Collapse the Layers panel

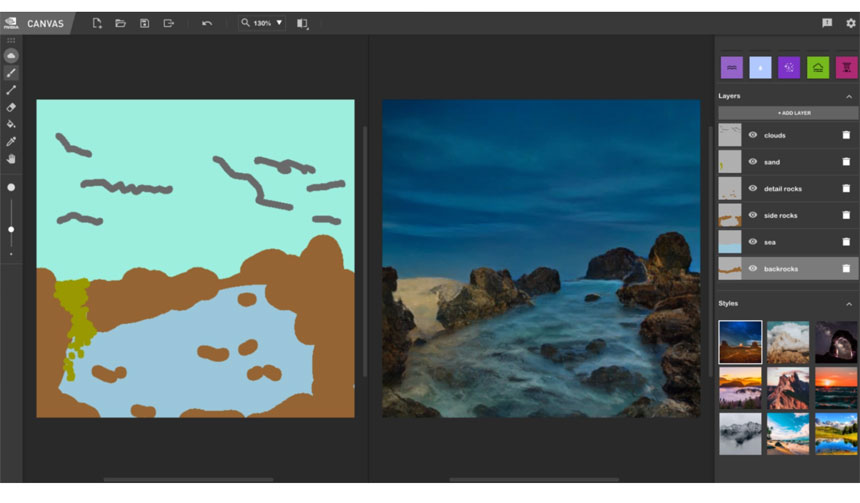click(x=849, y=96)
